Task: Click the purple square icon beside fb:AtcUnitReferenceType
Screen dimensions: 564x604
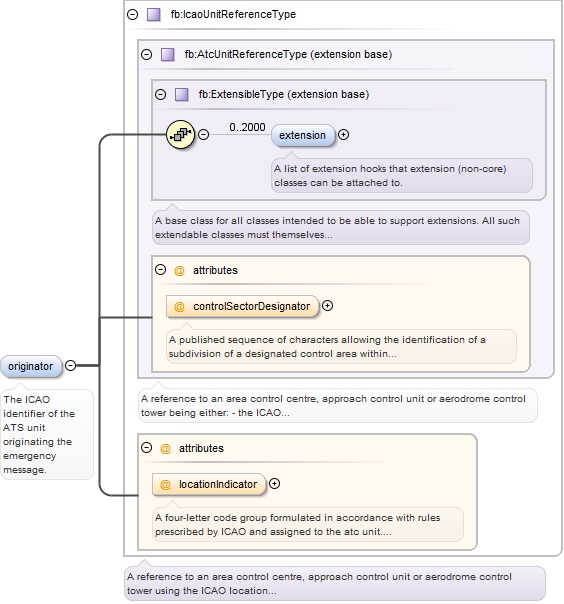Action: click(168, 55)
